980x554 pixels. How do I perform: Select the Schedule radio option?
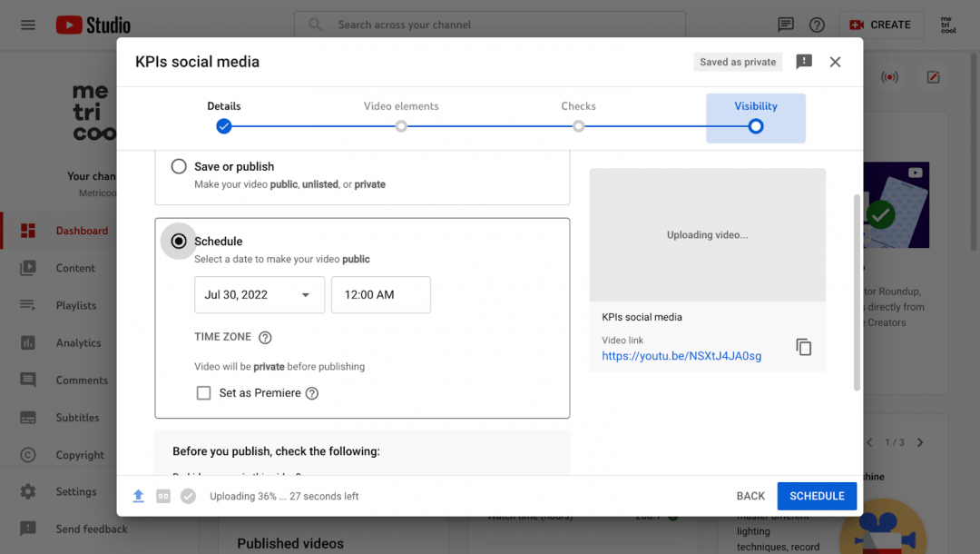pos(179,241)
